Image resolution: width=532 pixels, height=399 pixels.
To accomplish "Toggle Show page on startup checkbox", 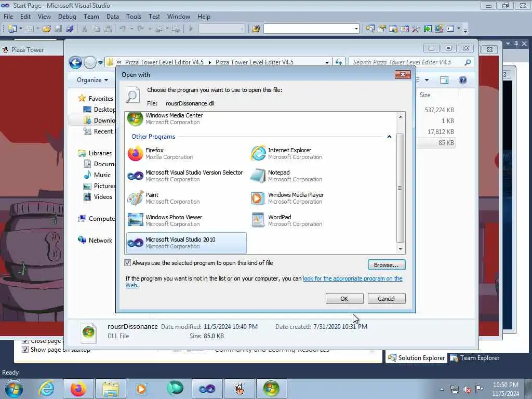I will click(25, 350).
